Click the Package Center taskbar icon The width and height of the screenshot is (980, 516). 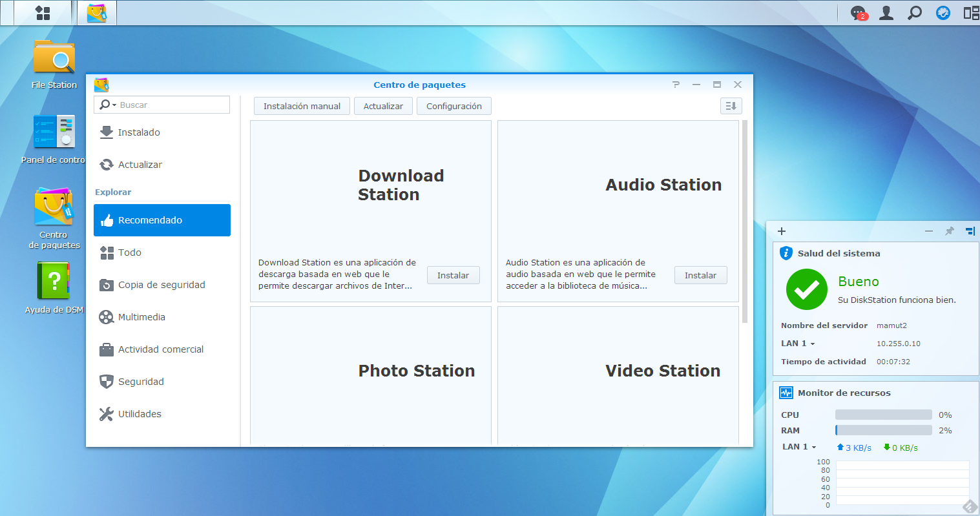click(x=97, y=13)
